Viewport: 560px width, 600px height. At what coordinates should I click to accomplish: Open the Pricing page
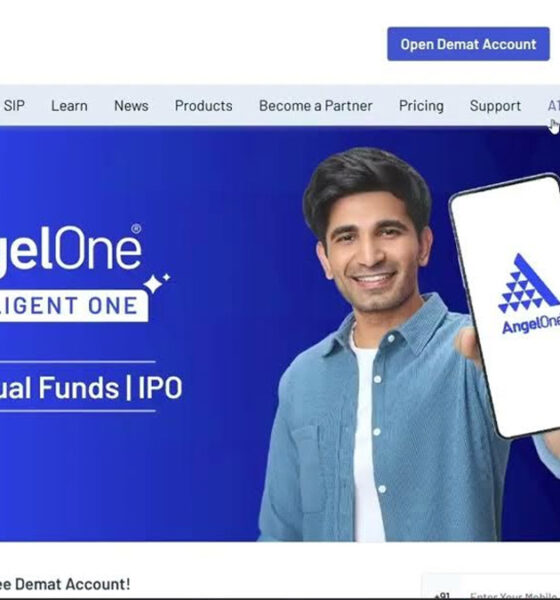point(421,106)
